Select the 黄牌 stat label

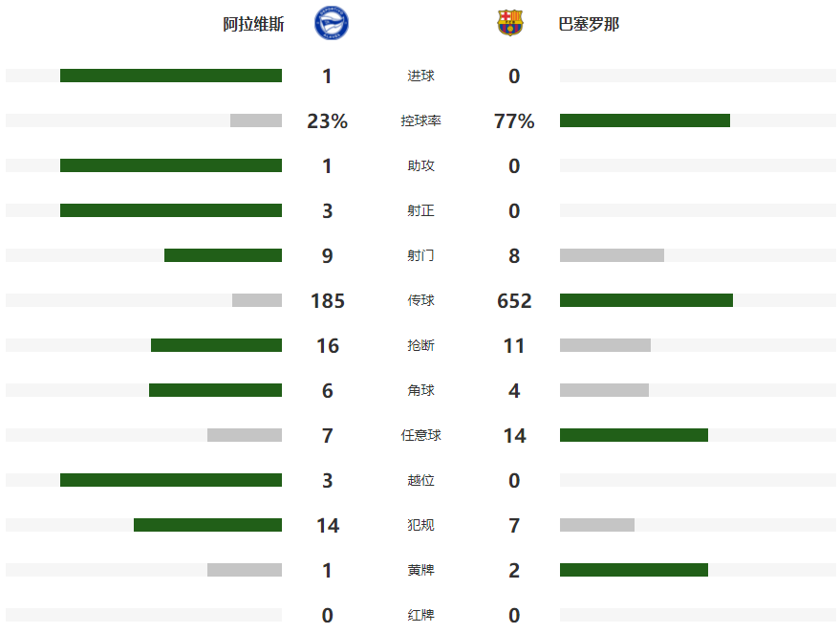click(420, 570)
